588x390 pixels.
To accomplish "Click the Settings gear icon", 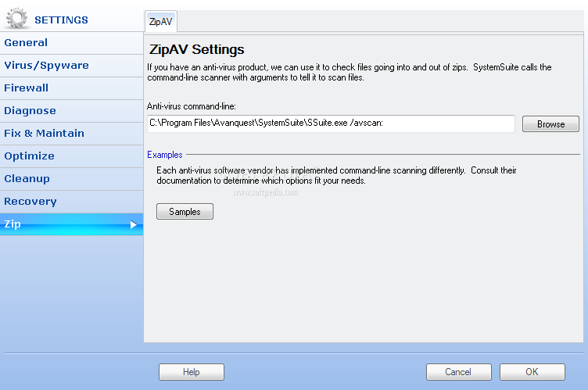I will tap(17, 18).
